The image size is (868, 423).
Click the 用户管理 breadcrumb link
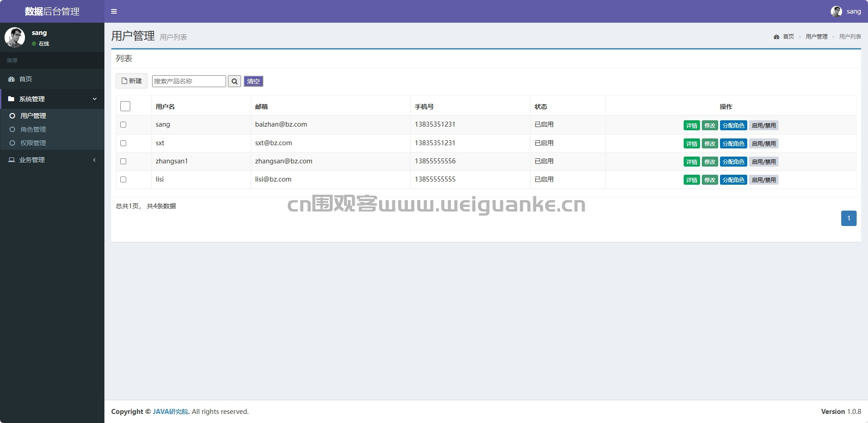point(816,37)
